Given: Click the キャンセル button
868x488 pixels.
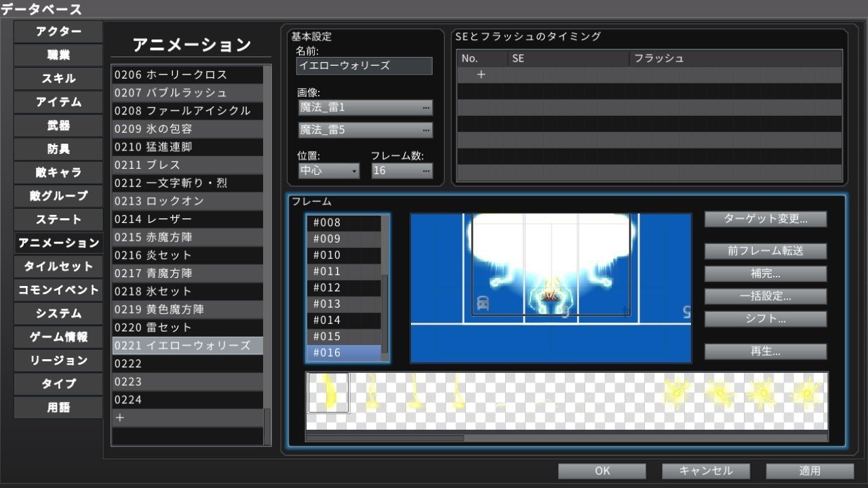Looking at the screenshot, I should (706, 471).
